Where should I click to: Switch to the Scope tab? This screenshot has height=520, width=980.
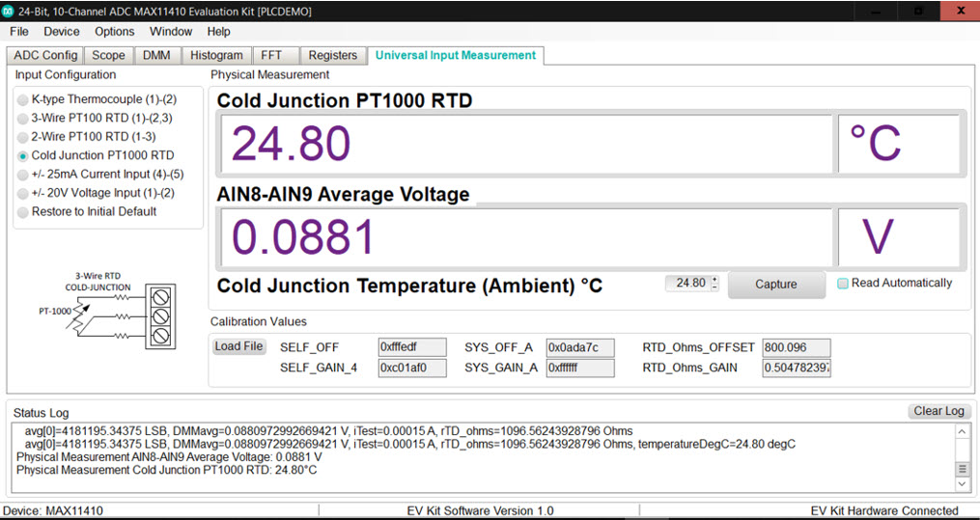(x=109, y=56)
